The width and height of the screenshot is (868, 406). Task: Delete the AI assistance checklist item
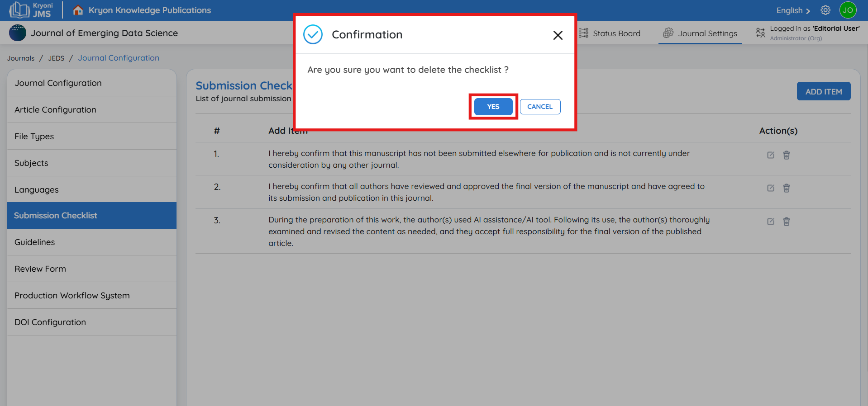786,222
